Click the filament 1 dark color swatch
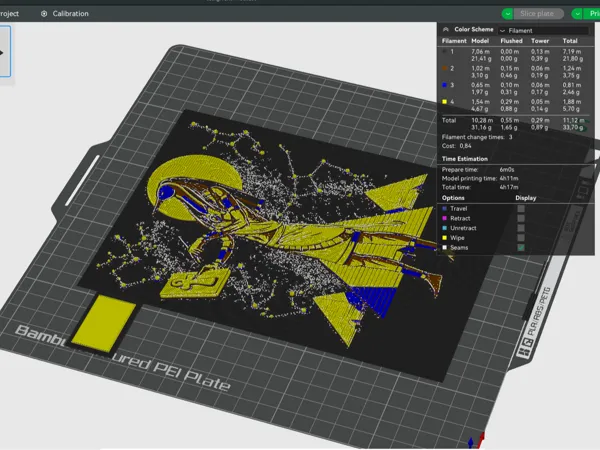This screenshot has height=450, width=600. tap(444, 51)
